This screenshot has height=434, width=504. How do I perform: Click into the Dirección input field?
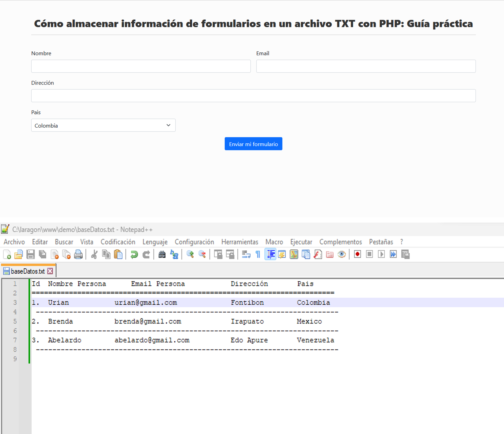[253, 95]
